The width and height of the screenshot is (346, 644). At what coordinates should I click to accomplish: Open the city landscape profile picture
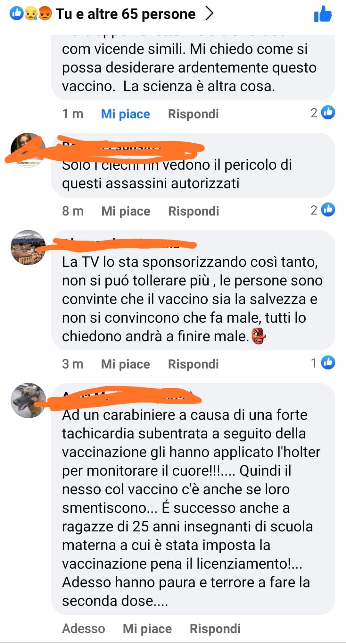coord(28,247)
